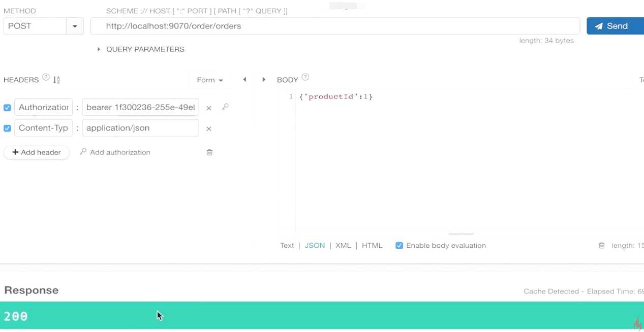Collapse headers pane with left arrow

click(244, 80)
